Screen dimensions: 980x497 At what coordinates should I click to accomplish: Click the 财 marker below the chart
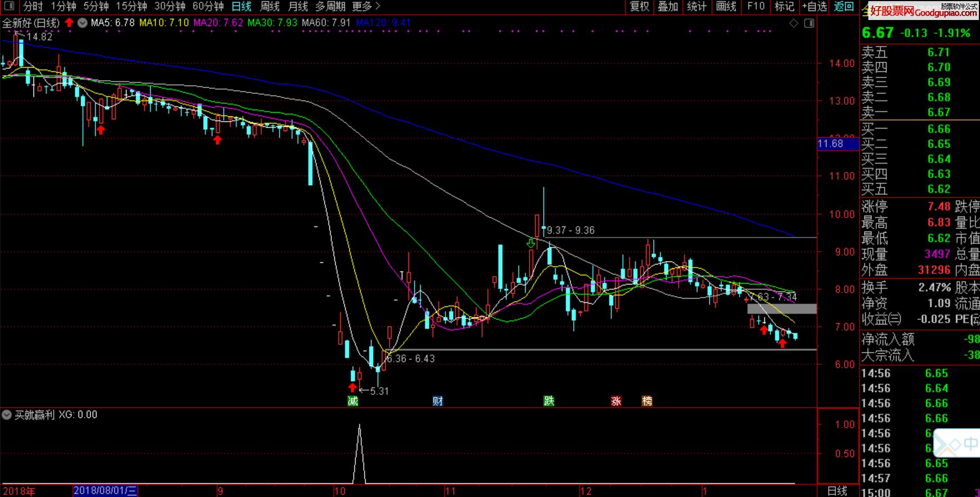click(438, 401)
